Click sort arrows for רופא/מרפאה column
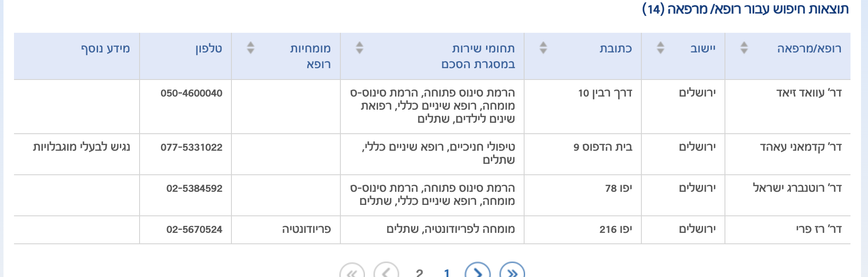Screen dimensions: 868x277 [x=744, y=48]
